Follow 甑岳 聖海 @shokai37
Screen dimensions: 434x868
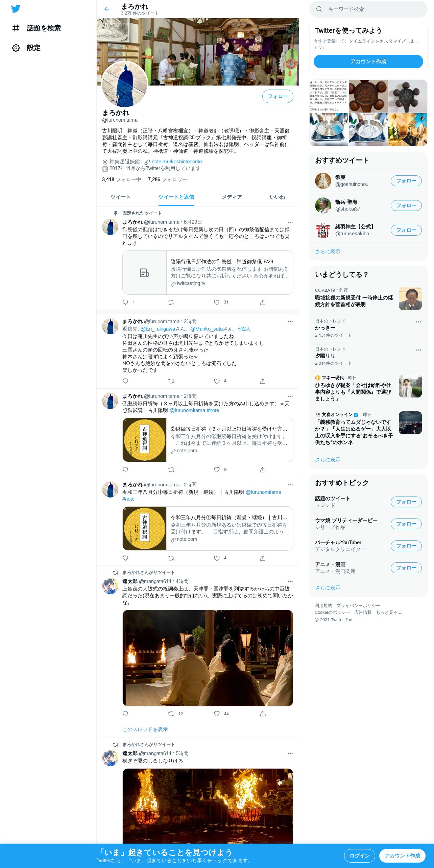click(406, 206)
